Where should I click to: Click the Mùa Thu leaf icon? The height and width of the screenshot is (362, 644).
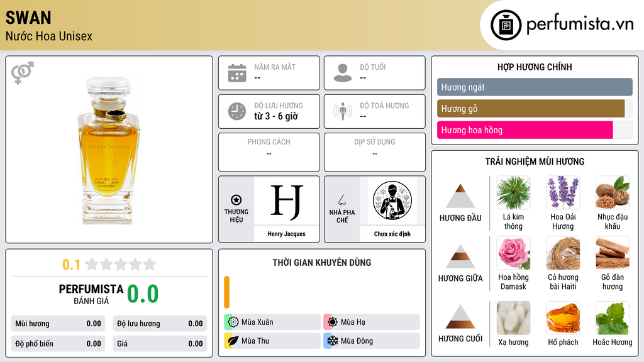(233, 341)
